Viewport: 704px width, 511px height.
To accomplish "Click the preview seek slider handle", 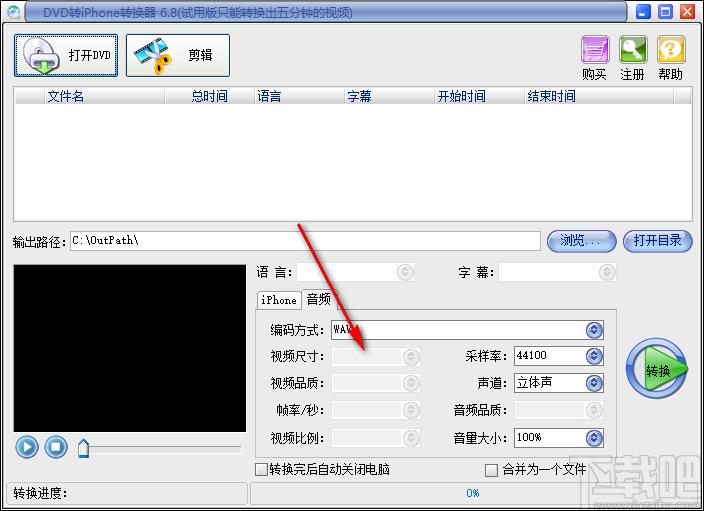I will click(84, 448).
